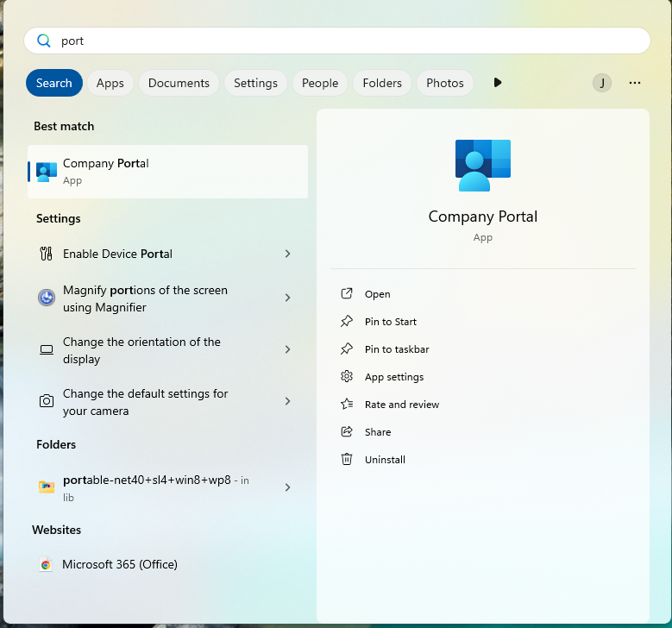Open Magnify portions of the screen result

[x=145, y=298]
